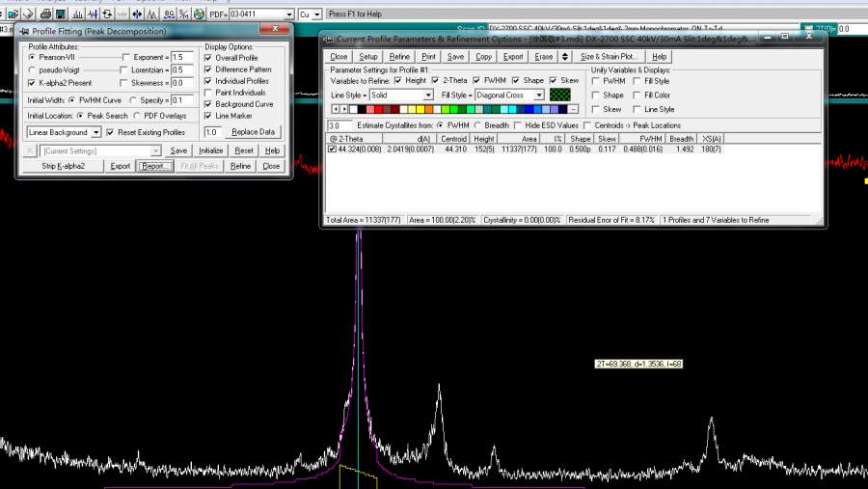The width and height of the screenshot is (868, 489).
Task: Click the printer icon in the main toolbar
Action: 45,14
